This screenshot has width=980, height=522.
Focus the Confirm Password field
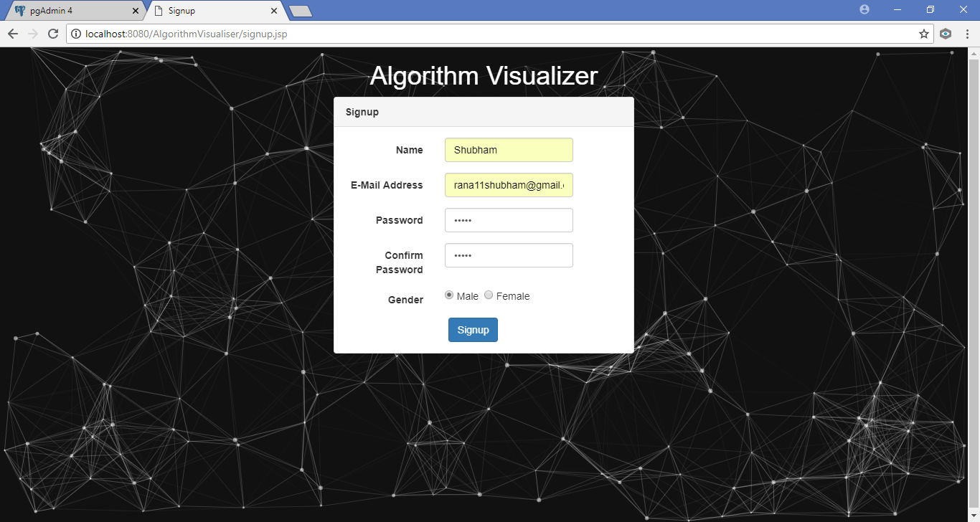(509, 255)
